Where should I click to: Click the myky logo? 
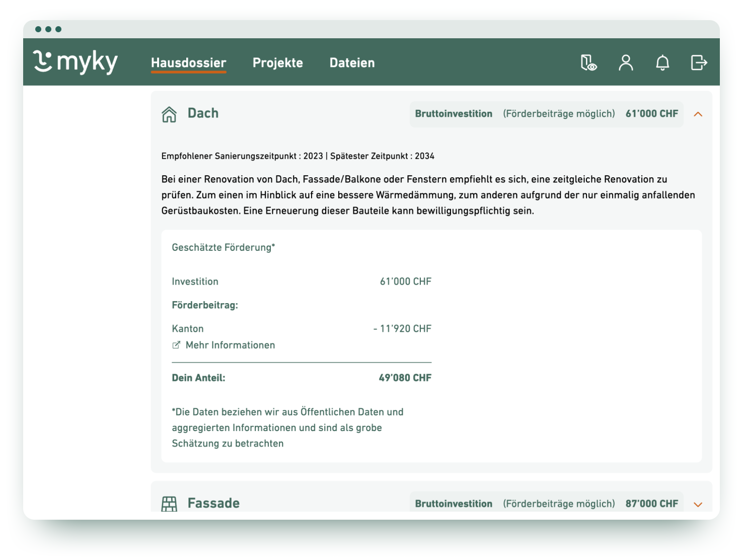pyautogui.click(x=75, y=61)
